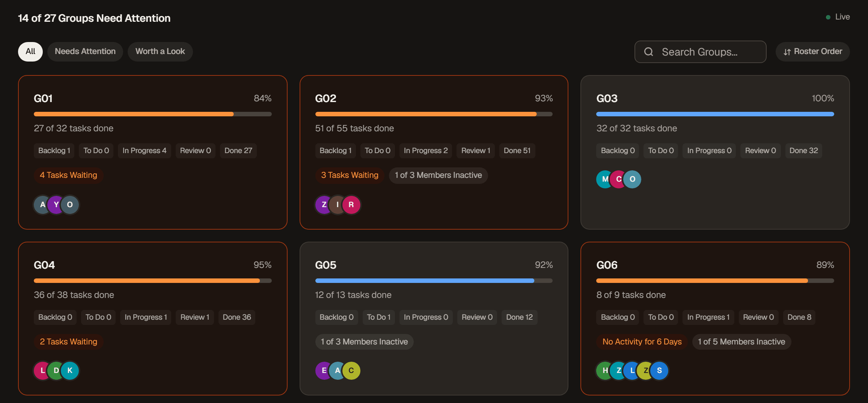The image size is (868, 403).
Task: Click G01's orange progress bar
Action: click(x=152, y=114)
